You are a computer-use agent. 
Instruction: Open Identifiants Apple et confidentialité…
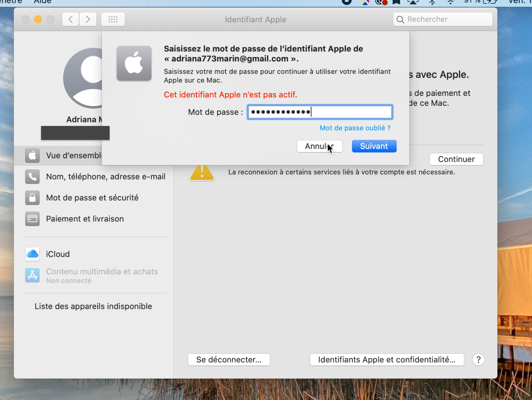tap(387, 360)
